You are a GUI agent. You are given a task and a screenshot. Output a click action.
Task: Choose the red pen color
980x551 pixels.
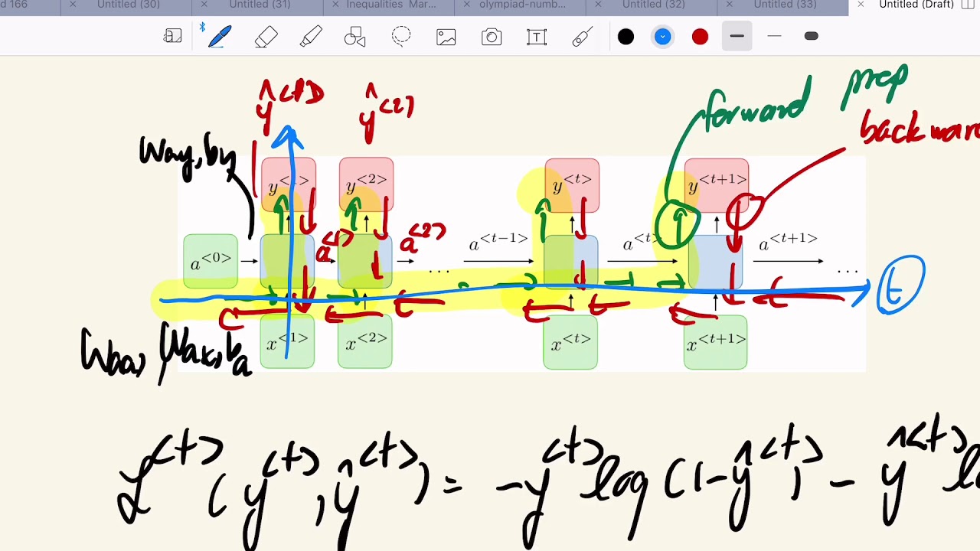[700, 37]
